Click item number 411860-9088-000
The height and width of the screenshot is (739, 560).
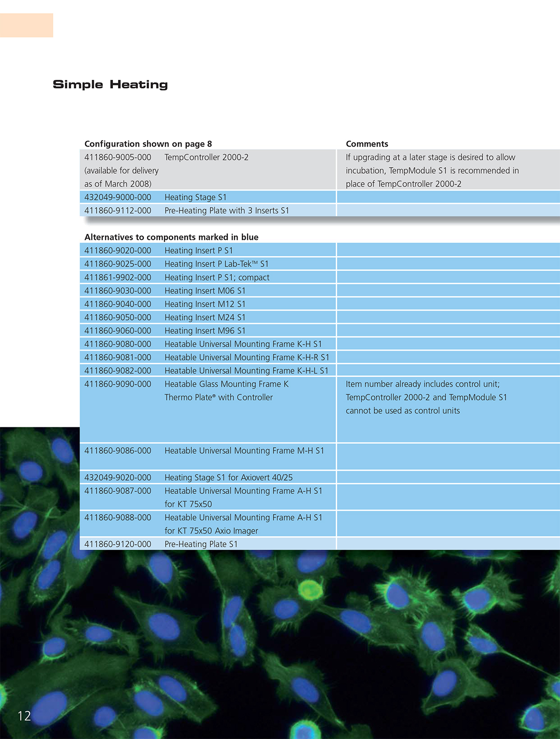(x=118, y=518)
